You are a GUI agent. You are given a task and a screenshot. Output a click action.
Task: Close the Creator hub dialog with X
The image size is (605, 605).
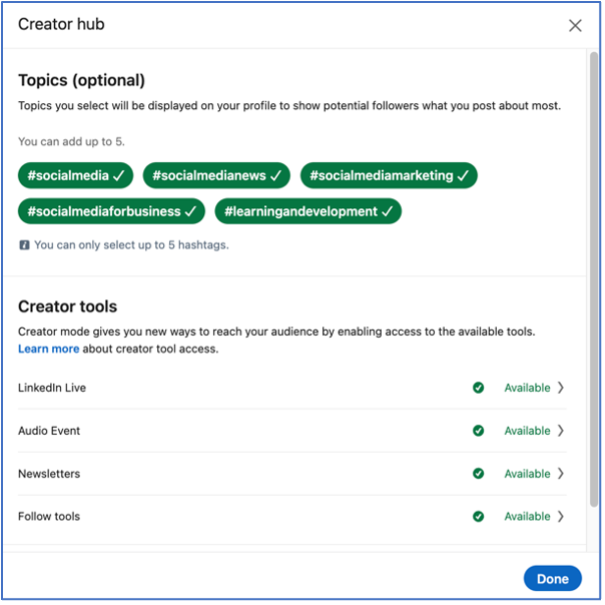[575, 26]
